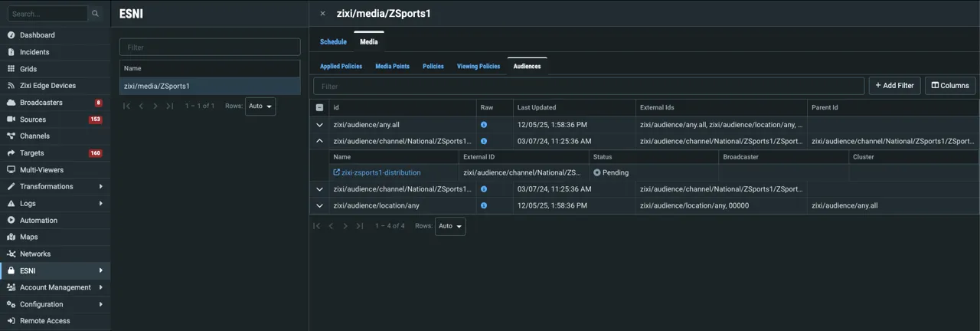The width and height of the screenshot is (980, 331).
Task: Go to last page in Audiences pagination
Action: 360,226
